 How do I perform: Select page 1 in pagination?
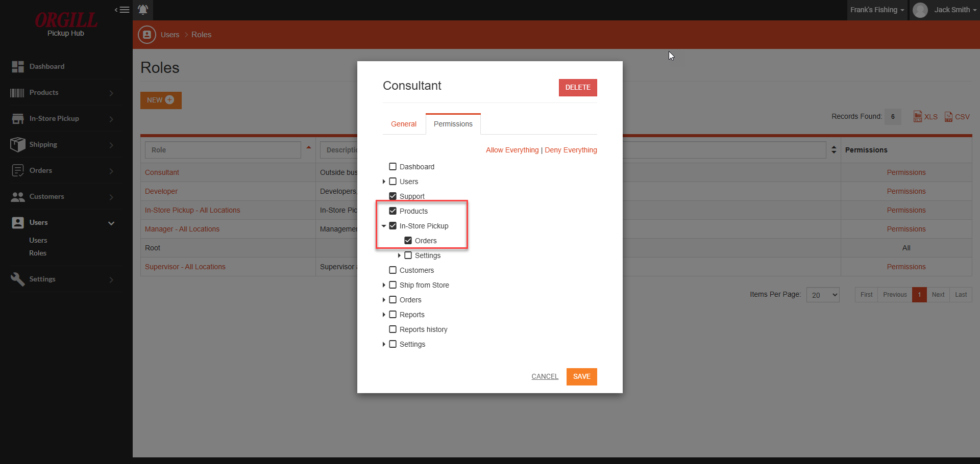[919, 295]
